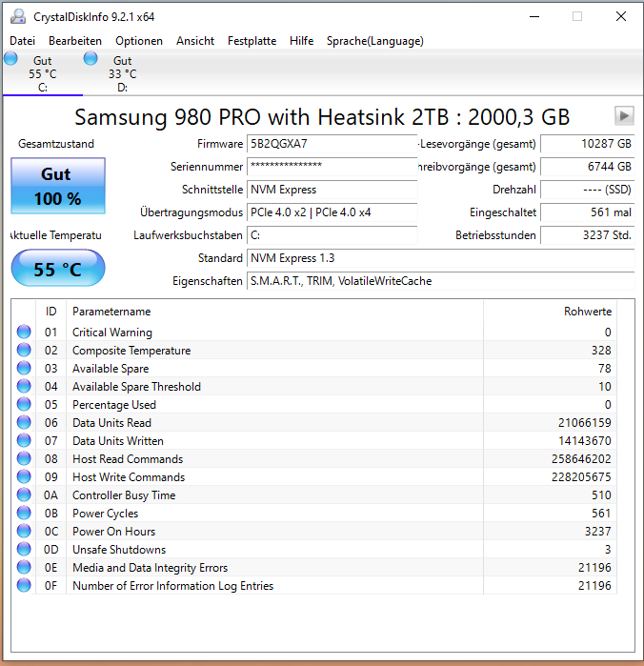Screen dimensions: 644x666
Task: Click the status orb for drive D:
Action: point(91,58)
